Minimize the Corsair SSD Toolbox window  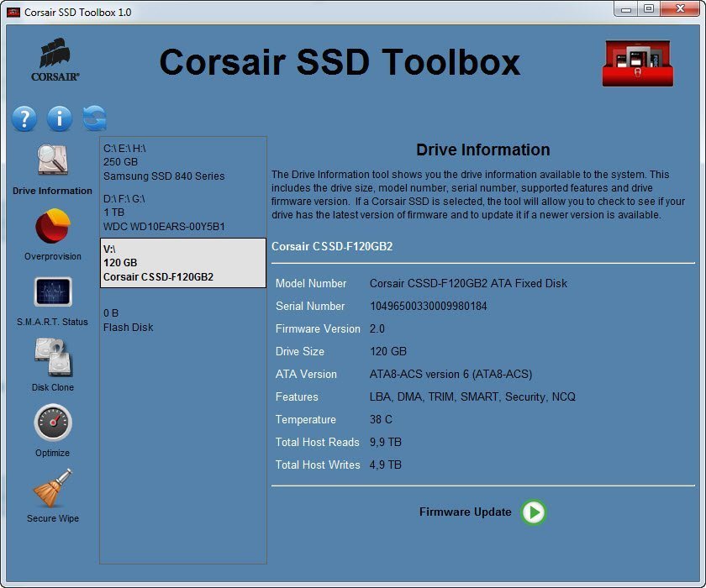625,9
